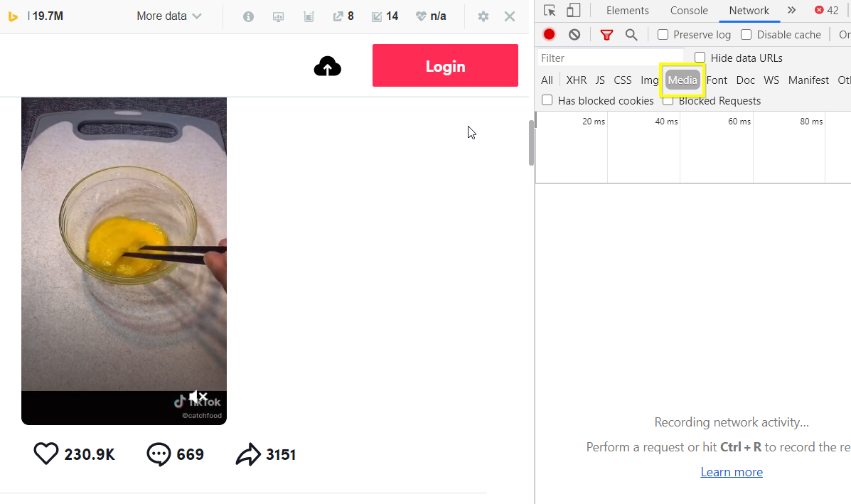Open the info icon in the extension bar
Image resolution: width=851 pixels, height=504 pixels.
[249, 17]
